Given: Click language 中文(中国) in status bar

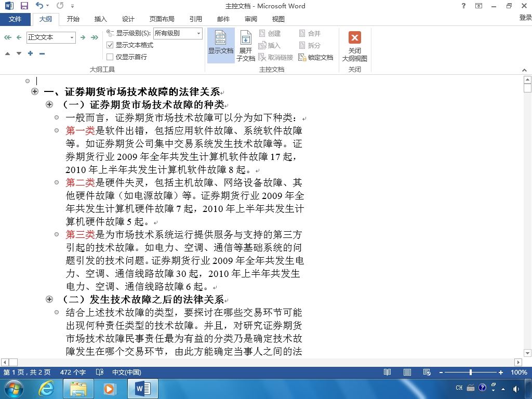Looking at the screenshot, I should tap(127, 372).
